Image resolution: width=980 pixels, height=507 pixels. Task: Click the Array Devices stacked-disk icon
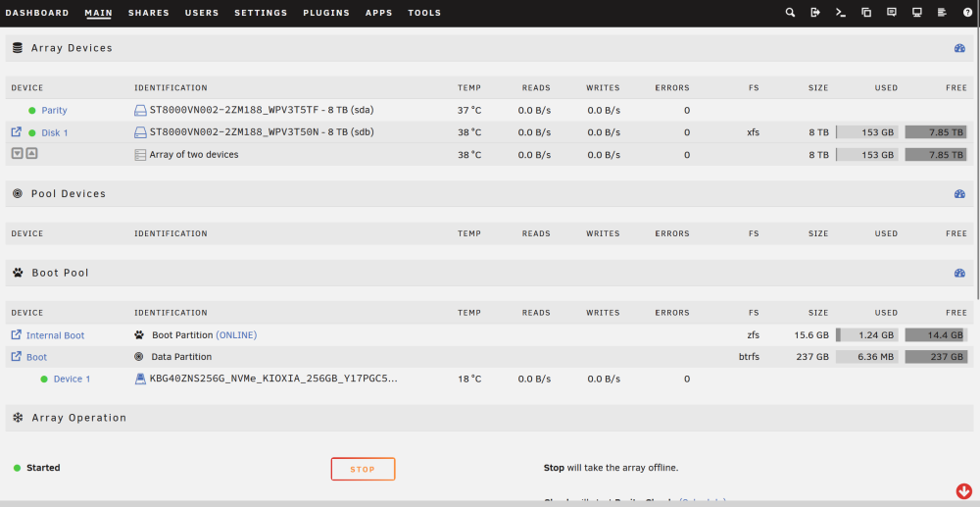pos(18,47)
